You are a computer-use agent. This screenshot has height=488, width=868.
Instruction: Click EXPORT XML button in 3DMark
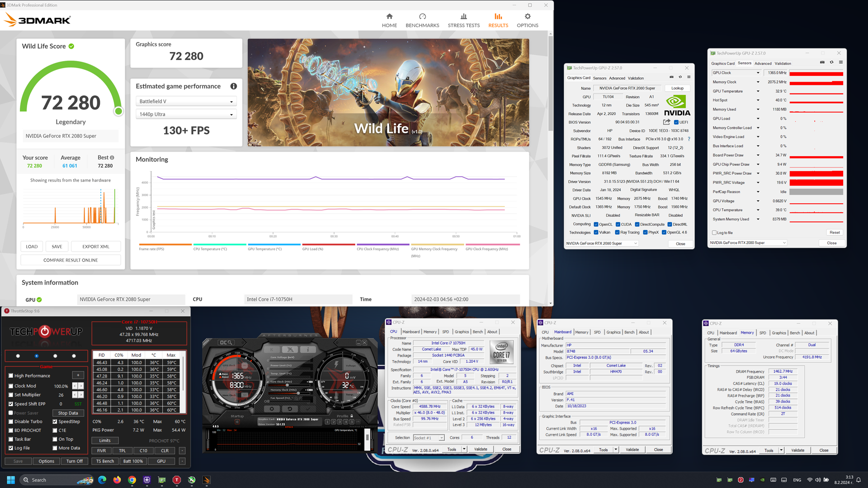[x=96, y=247]
